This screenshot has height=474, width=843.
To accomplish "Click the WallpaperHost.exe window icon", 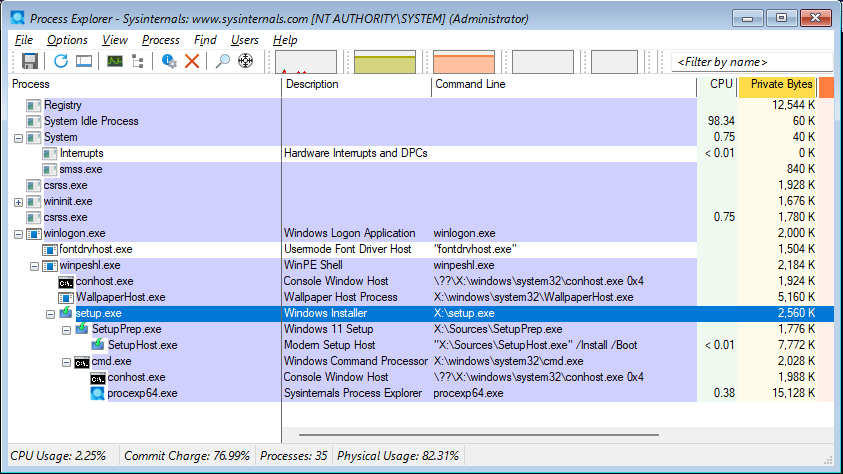I will [x=66, y=297].
